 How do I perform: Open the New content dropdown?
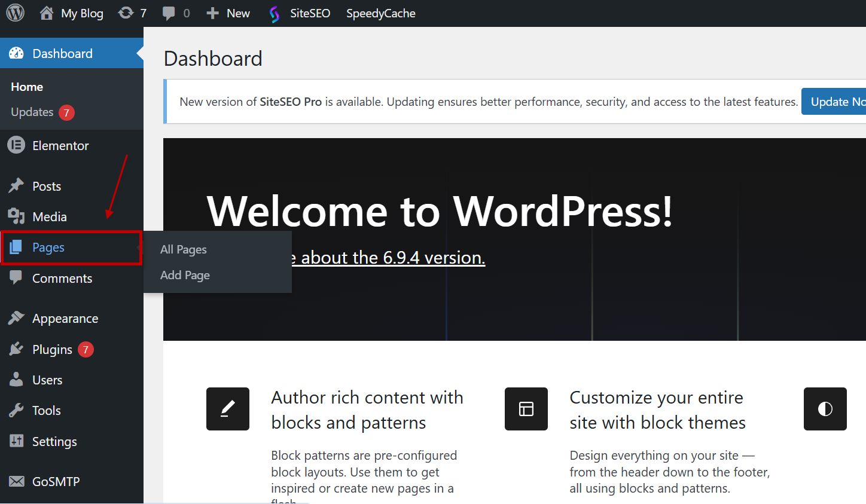click(228, 13)
